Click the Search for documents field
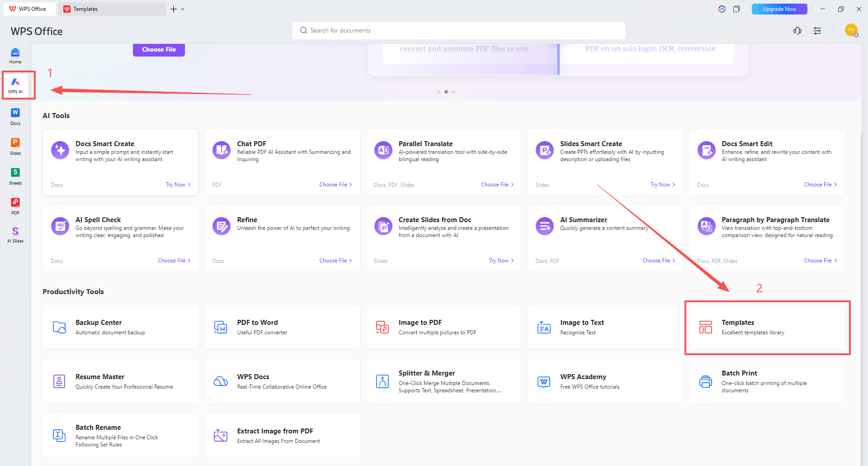Screen dimensions: 868x466 (458, 31)
